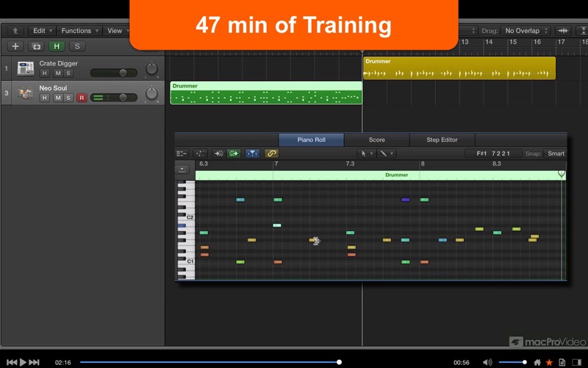Toggle the green MIDI Out button
The width and height of the screenshot is (588, 368).
pyautogui.click(x=234, y=154)
